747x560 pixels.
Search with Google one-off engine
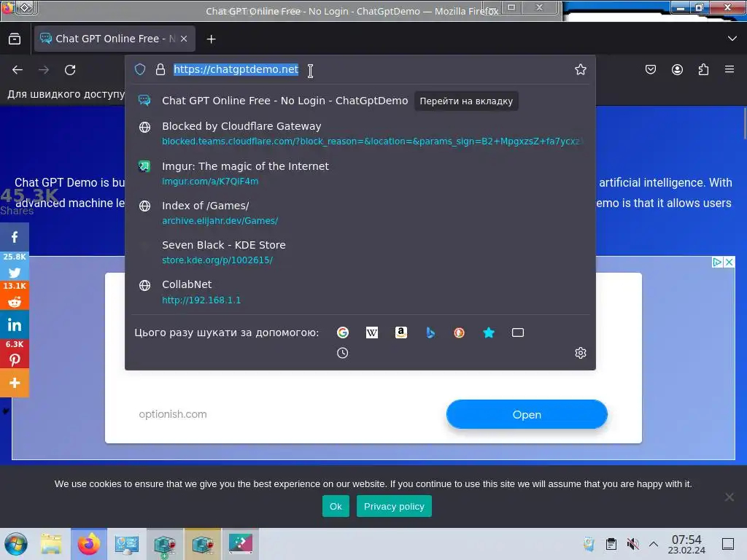[343, 332]
